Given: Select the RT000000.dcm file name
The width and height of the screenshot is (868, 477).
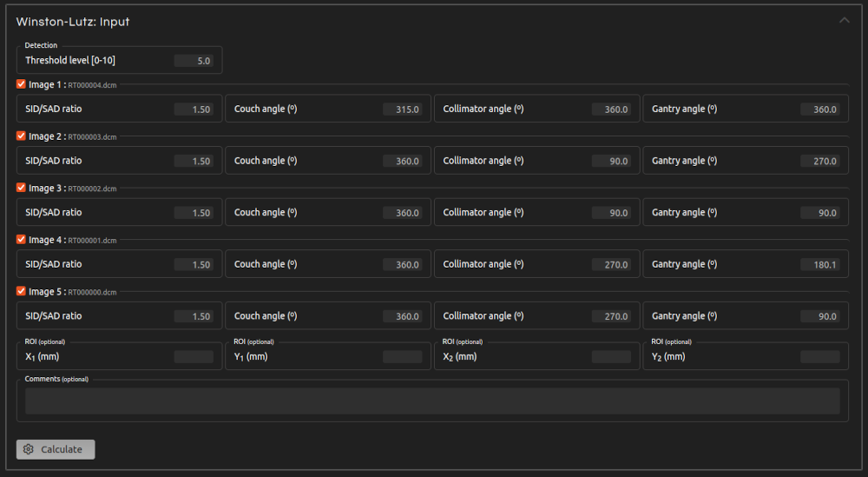Looking at the screenshot, I should (92, 292).
